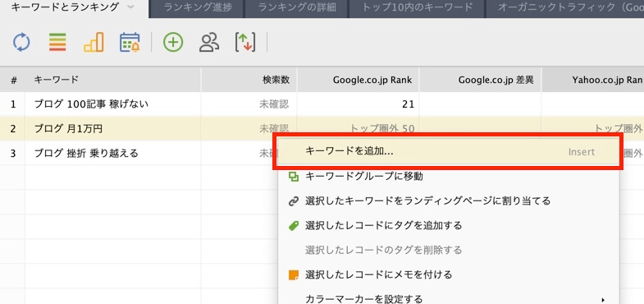Click 未確認 cell in row 1
644x304 pixels.
tap(274, 104)
